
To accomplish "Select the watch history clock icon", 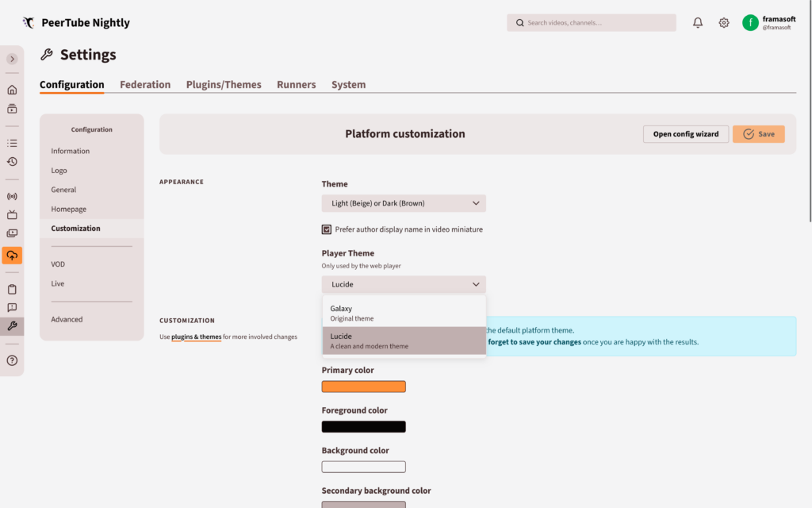I will pyautogui.click(x=12, y=161).
